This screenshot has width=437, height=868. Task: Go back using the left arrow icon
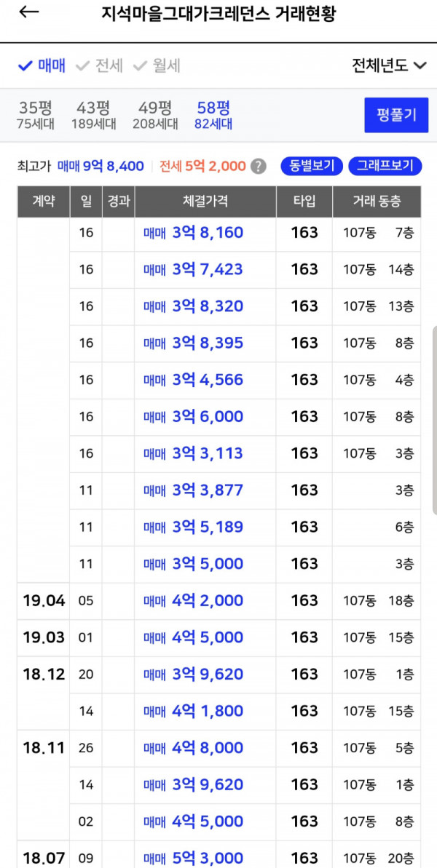point(29,13)
